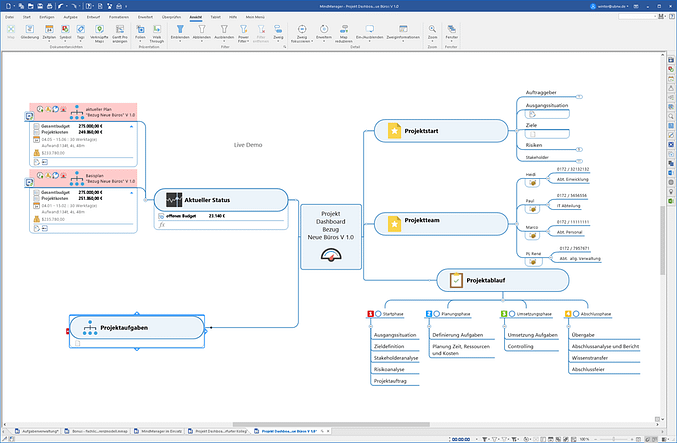
Task: Click the gauge icon in central topic
Action: (x=331, y=255)
